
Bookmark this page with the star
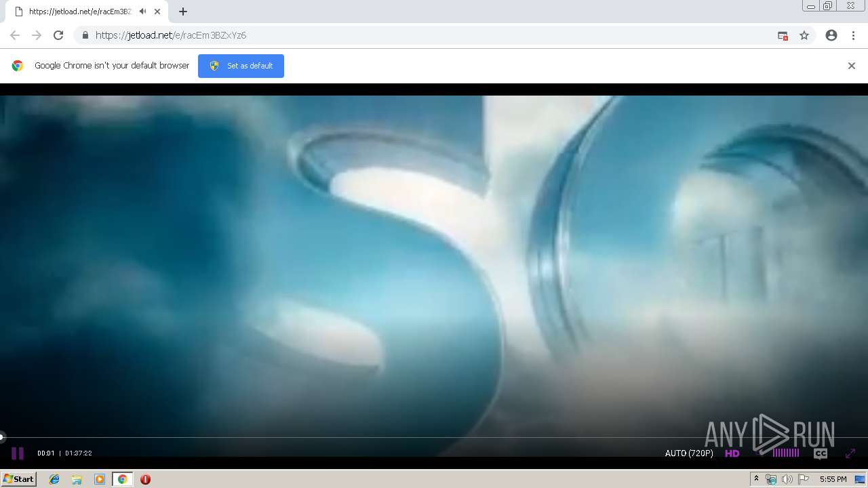(804, 35)
